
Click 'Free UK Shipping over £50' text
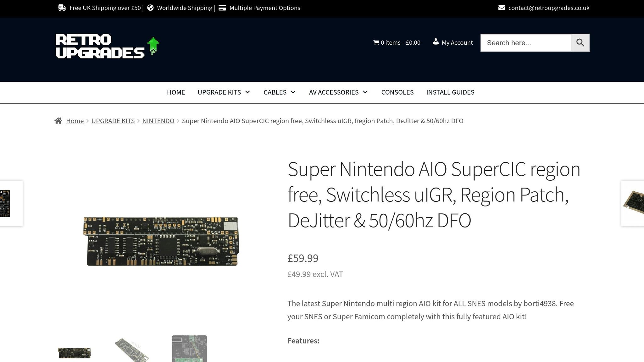(105, 8)
